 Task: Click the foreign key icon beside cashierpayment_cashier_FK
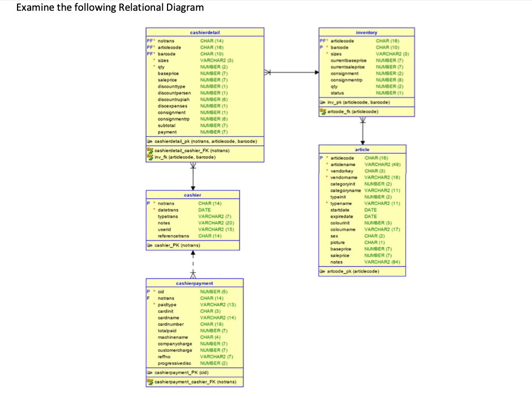click(x=149, y=382)
